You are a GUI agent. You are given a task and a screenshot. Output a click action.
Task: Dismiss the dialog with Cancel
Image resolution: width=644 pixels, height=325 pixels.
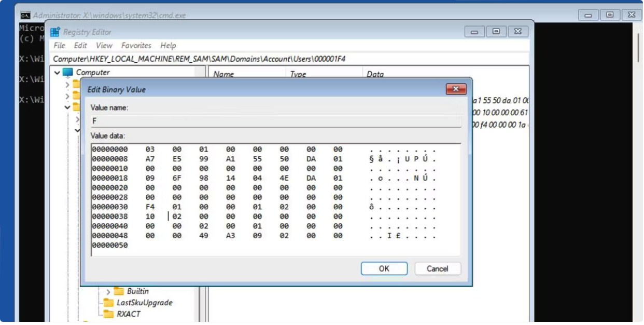click(x=437, y=268)
